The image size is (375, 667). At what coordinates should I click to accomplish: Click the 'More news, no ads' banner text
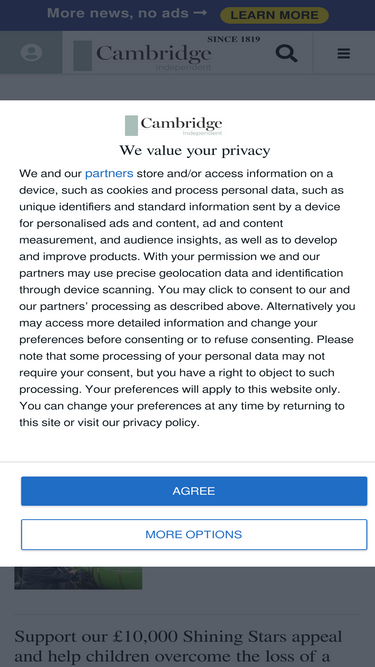coord(118,13)
